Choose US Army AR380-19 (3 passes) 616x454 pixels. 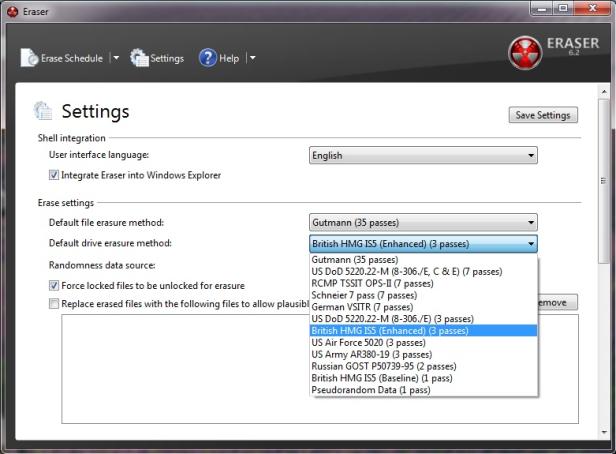click(x=424, y=354)
